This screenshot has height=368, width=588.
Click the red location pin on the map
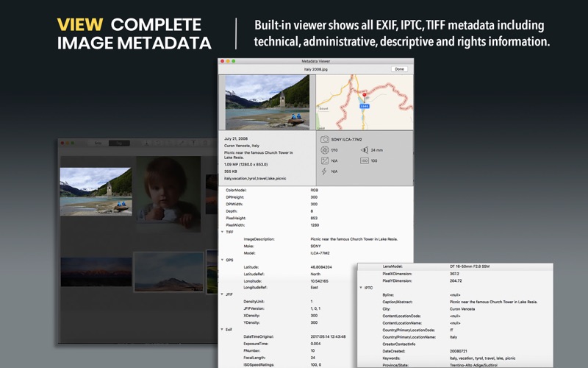[364, 96]
